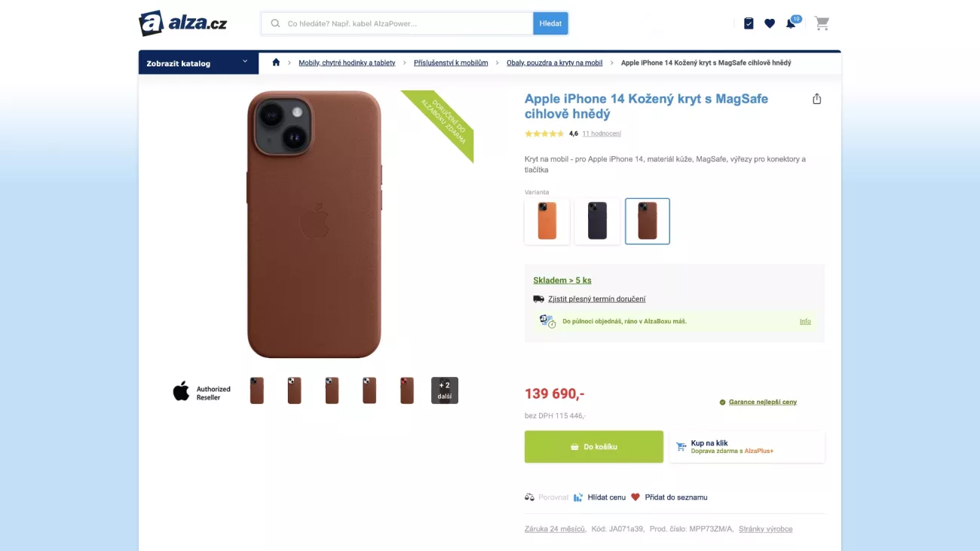Open breadcrumb Příslušenství k mobilům
Screen dimensions: 980x551
(451, 63)
